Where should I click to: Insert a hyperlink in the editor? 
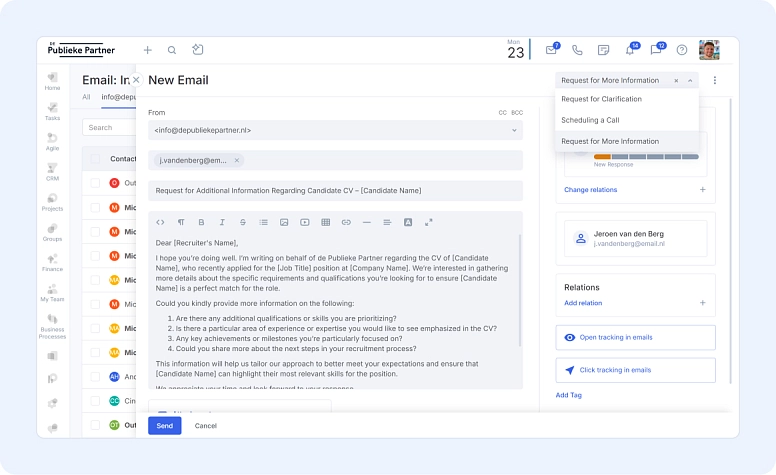pos(346,222)
